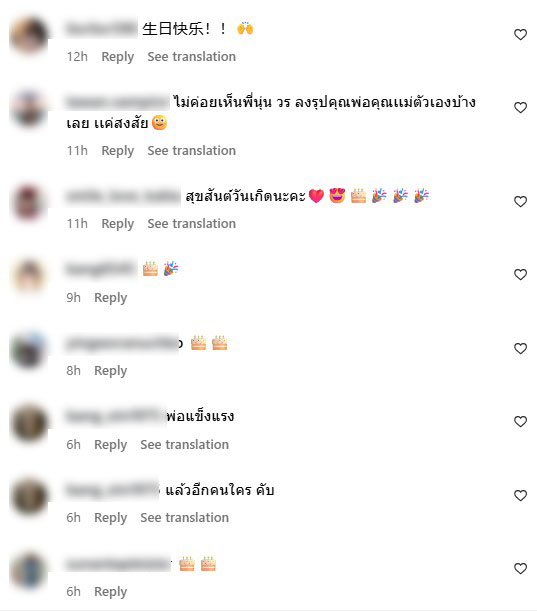
Task: Reply to the final 6h cakes comment
Action: (110, 592)
